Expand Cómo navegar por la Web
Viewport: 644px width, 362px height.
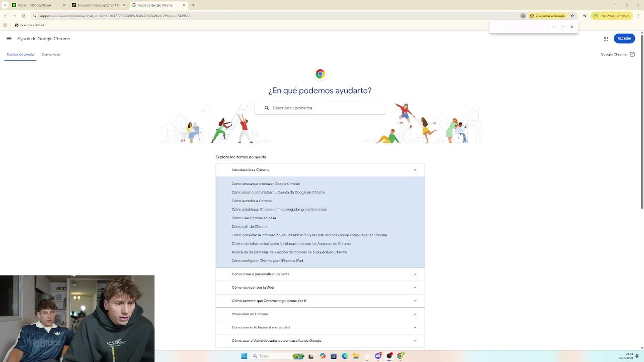tap(320, 288)
